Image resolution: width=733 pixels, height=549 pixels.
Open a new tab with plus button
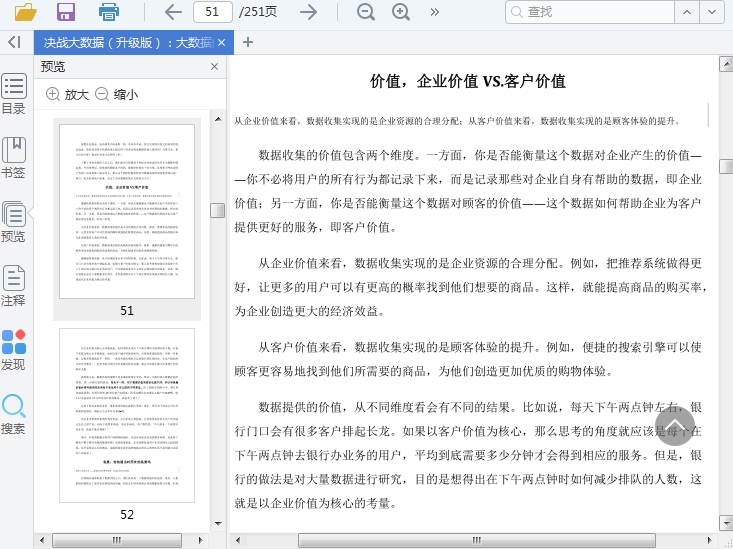click(x=248, y=42)
